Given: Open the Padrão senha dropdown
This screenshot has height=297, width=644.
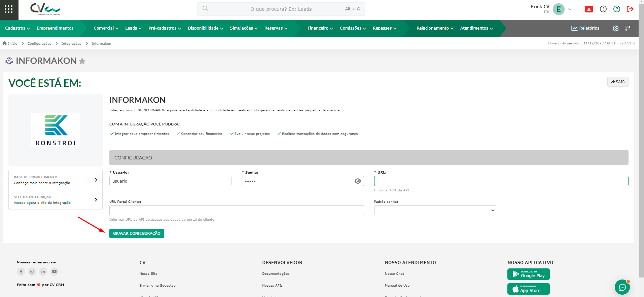Looking at the screenshot, I should tap(435, 210).
